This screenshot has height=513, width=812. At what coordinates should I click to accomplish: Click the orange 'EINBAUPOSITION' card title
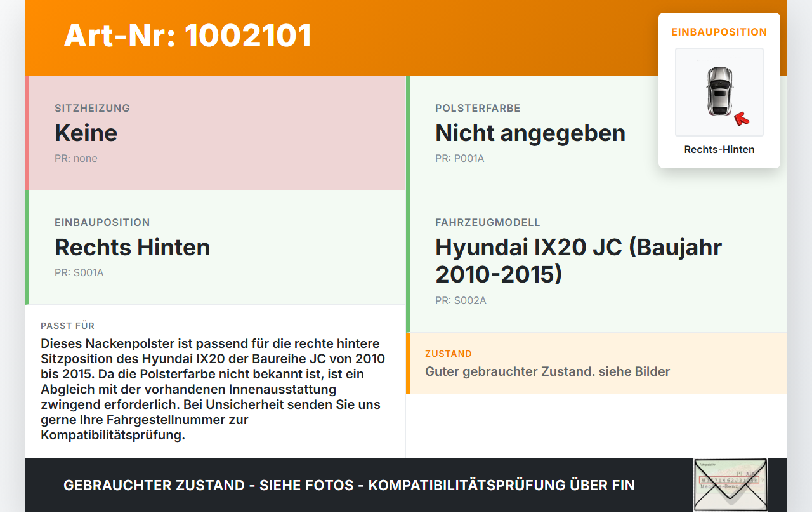click(719, 32)
